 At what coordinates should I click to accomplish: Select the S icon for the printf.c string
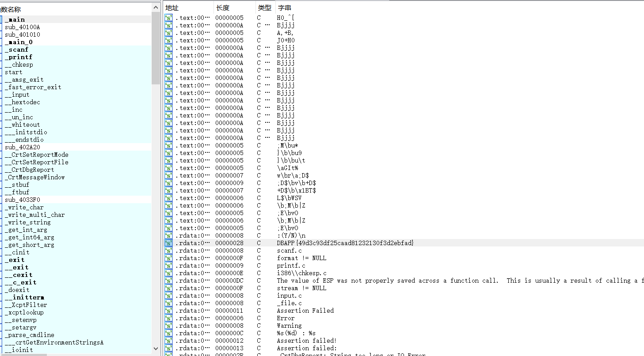point(168,265)
